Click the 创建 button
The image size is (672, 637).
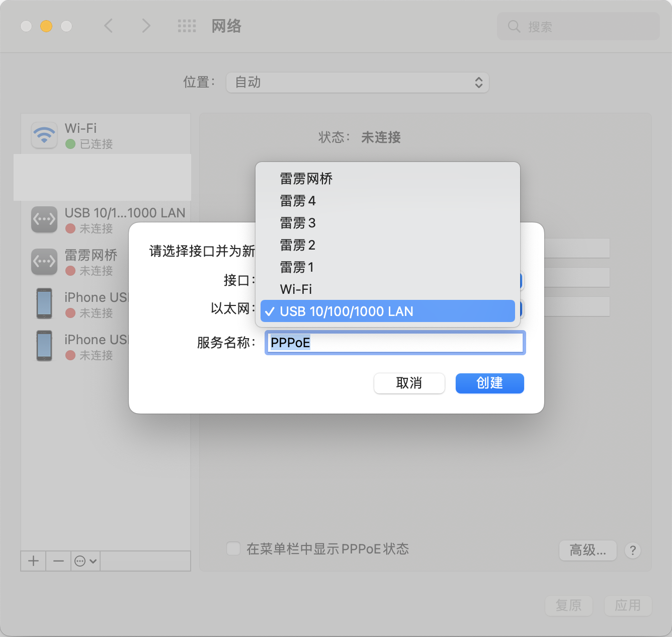coord(489,383)
